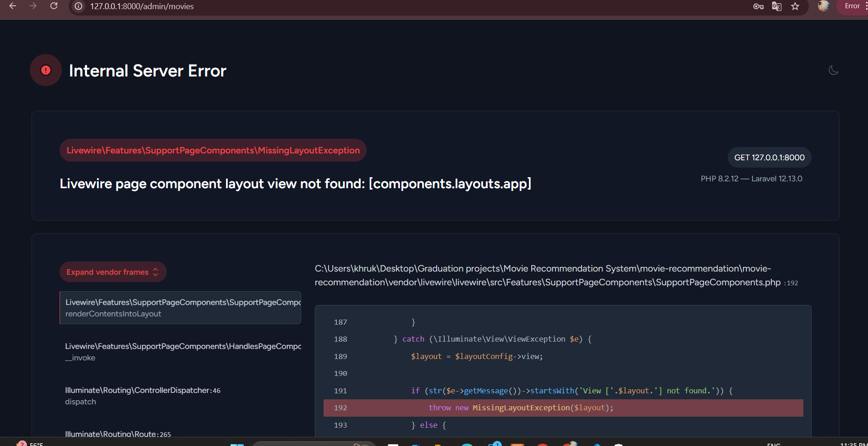
Task: Click the GET 127.0.0.1:8000 request badge
Action: click(x=769, y=158)
